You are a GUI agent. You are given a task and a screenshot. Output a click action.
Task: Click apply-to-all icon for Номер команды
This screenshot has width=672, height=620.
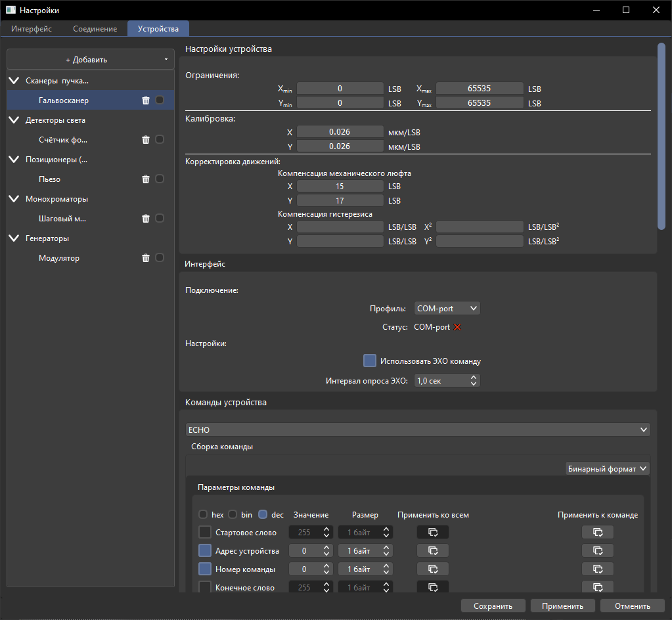pos(433,569)
